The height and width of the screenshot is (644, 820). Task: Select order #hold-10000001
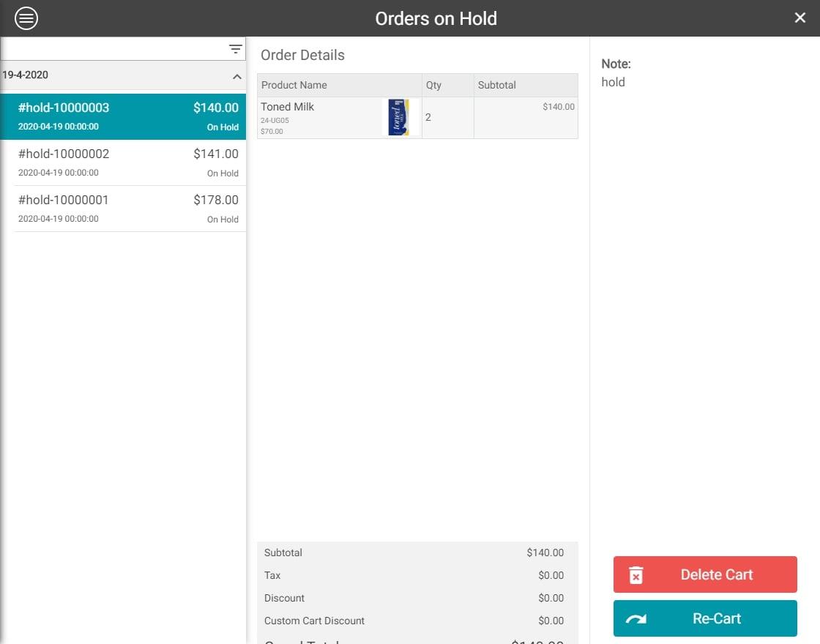[x=124, y=209]
